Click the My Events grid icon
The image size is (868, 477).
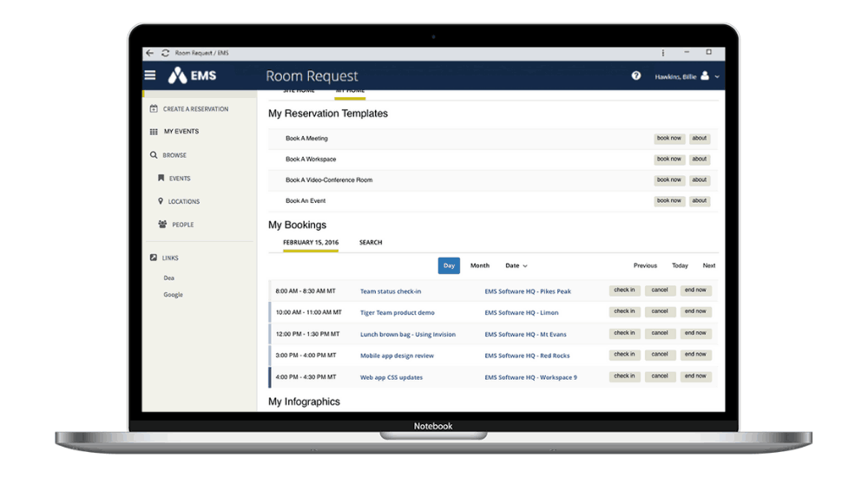coord(154,132)
